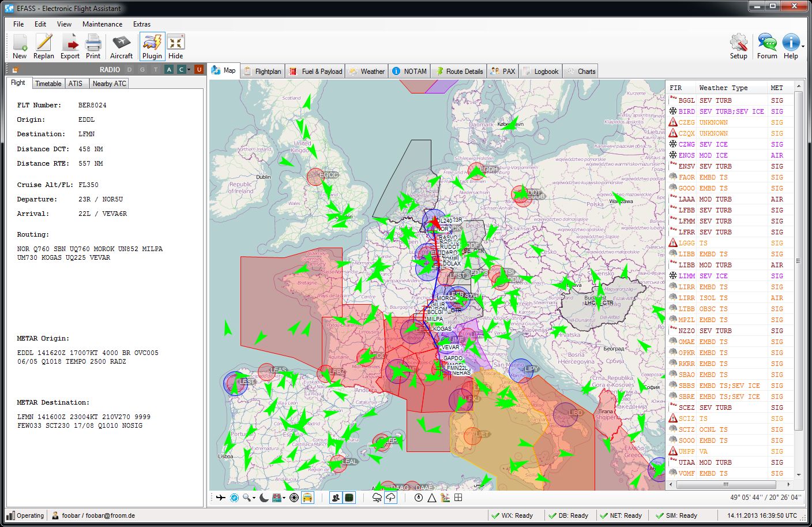Open the Aircraft tool in toolbar
This screenshot has width=812, height=527.
tap(121, 46)
